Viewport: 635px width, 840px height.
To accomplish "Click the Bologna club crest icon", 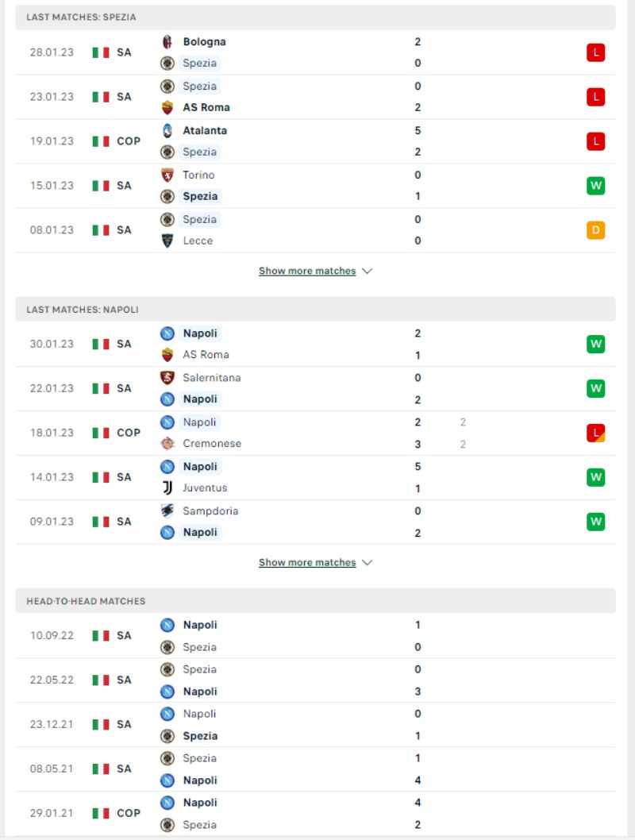I will [x=167, y=42].
